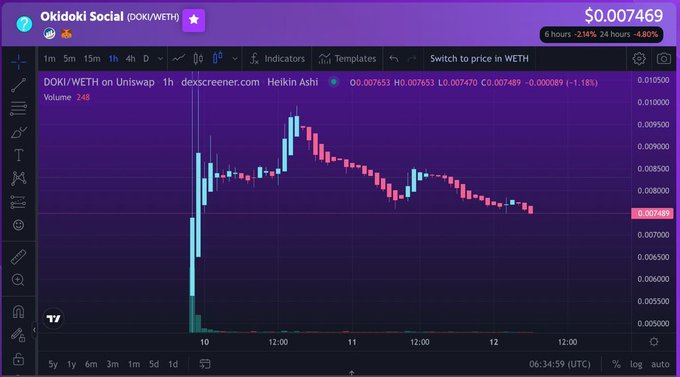This screenshot has width=680, height=377.
Task: Select the text annotation tool
Action: [x=18, y=155]
